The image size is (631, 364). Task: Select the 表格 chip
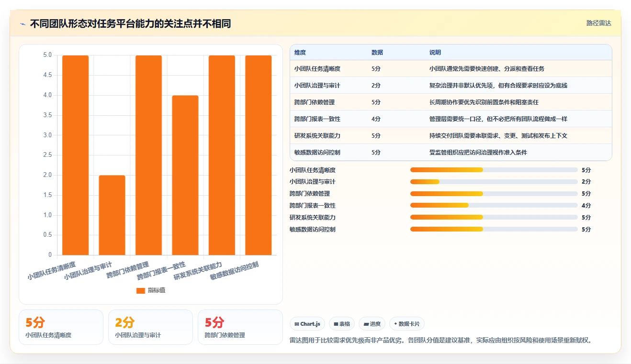pos(342,324)
